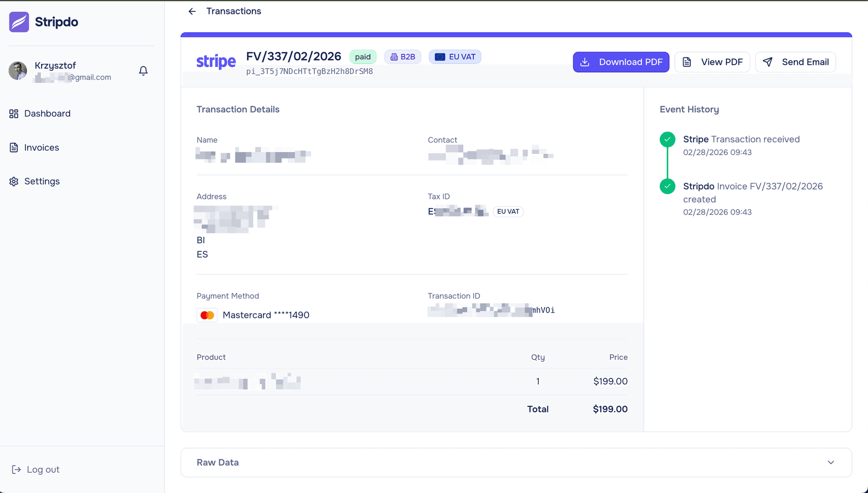This screenshot has width=868, height=493.
Task: Click the Mastercard logo icon
Action: 207,315
